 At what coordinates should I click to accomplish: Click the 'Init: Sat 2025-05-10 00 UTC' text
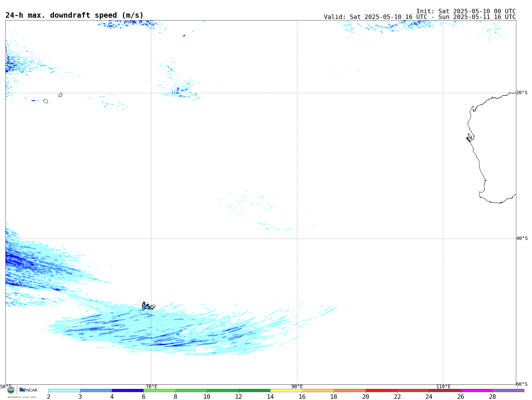(x=466, y=11)
